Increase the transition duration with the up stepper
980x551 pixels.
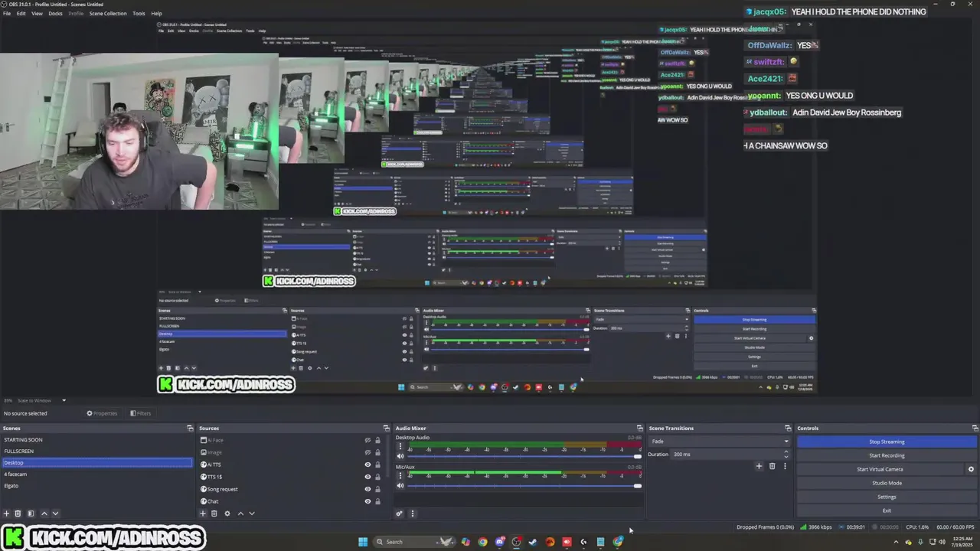click(x=786, y=452)
